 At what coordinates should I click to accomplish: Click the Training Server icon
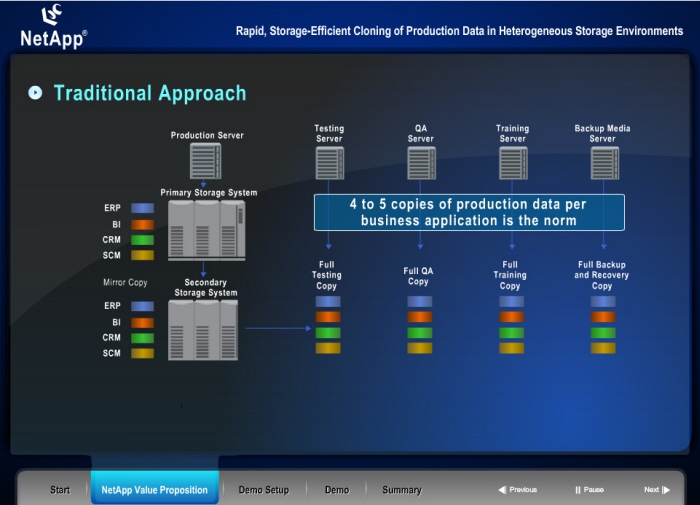click(x=512, y=163)
